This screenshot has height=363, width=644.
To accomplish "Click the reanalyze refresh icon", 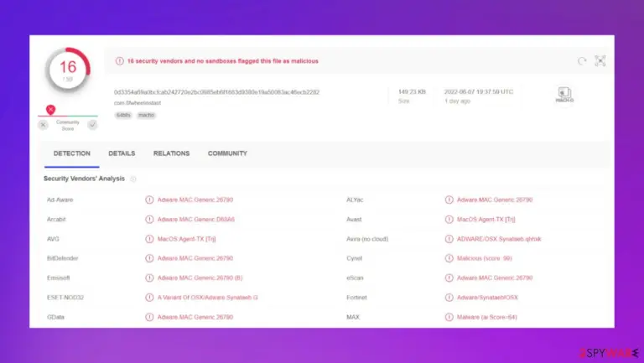I will click(x=582, y=61).
